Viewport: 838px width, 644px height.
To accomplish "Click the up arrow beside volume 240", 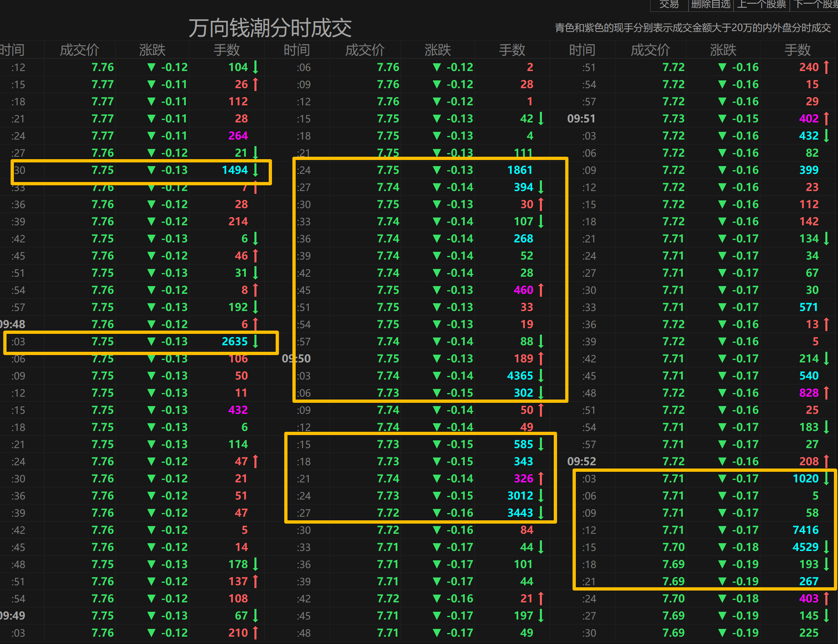I will [x=826, y=67].
